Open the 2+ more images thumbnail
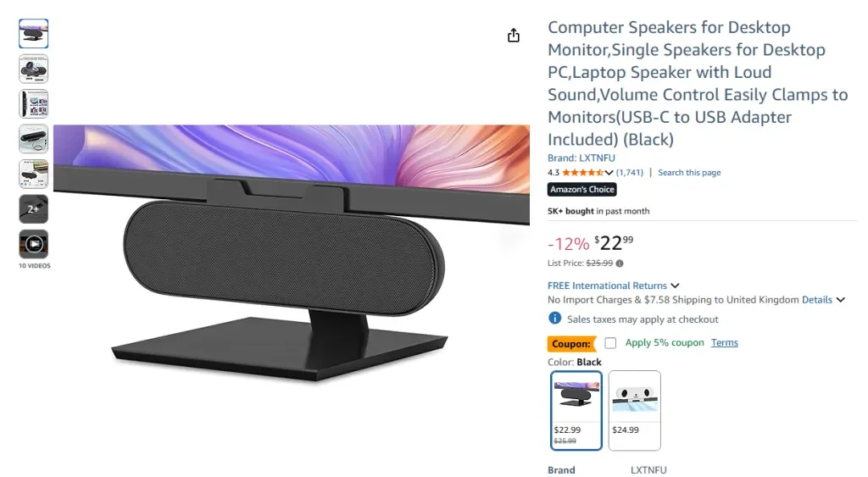The image size is (868, 477). 34,209
